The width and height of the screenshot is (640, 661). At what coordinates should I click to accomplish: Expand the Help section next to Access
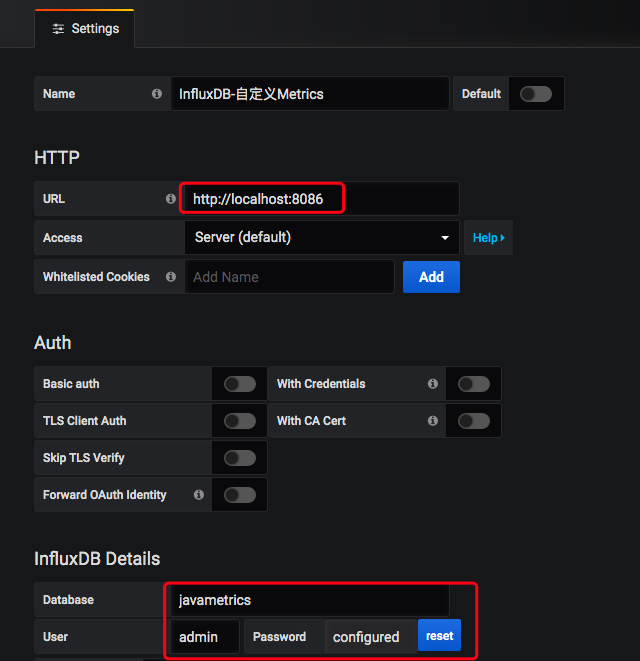pyautogui.click(x=488, y=238)
